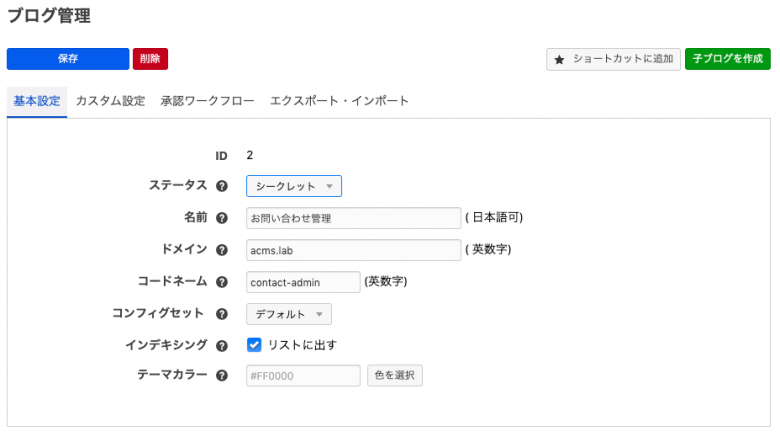Viewport: 780px width, 437px height.
Task: Show help for コードネーム field
Action: (x=222, y=282)
